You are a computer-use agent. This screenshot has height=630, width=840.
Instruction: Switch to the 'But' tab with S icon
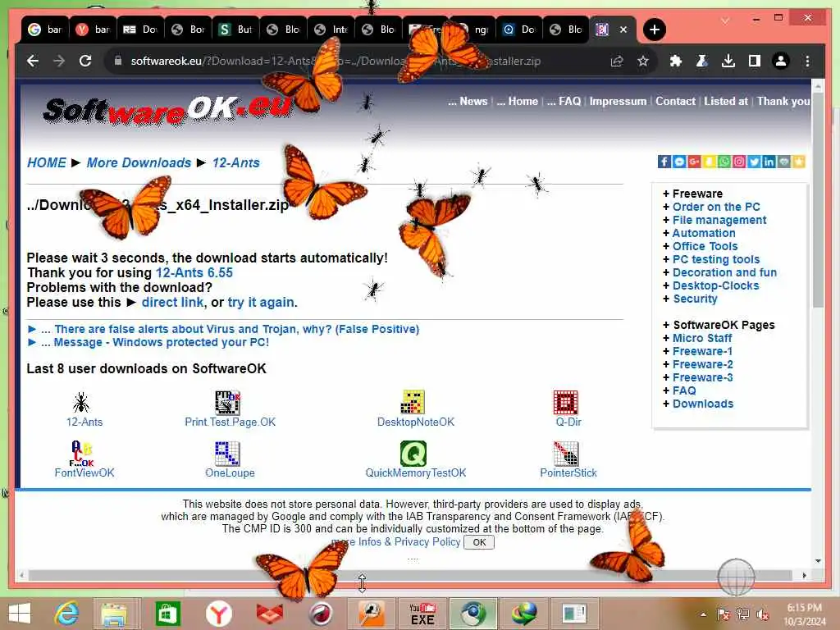point(235,30)
